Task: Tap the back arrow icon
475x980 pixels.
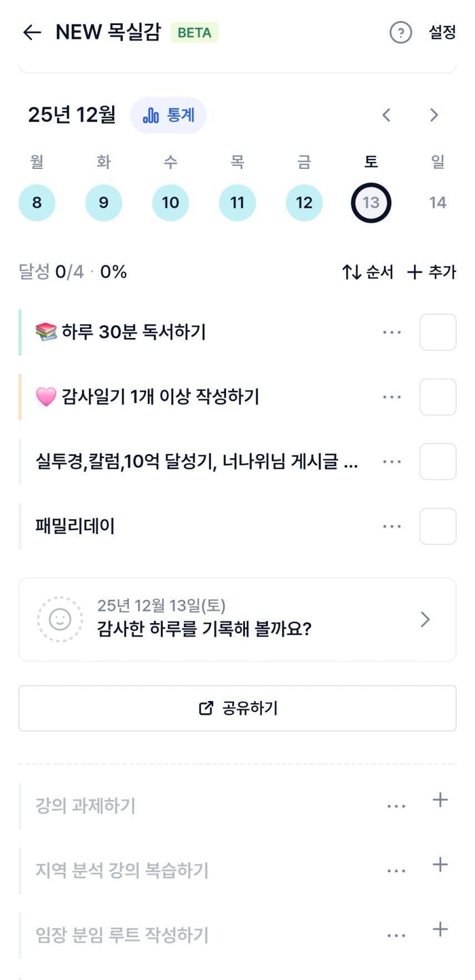Action: [32, 33]
